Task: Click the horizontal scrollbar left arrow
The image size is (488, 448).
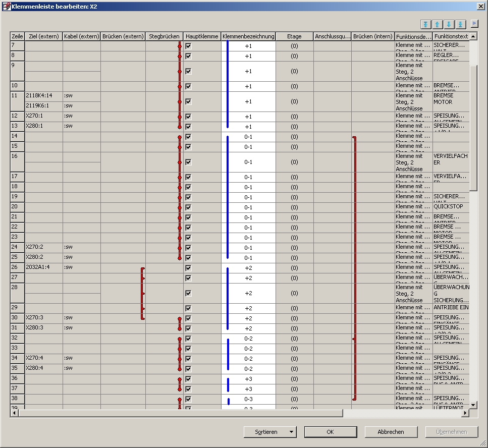Action: (x=14, y=413)
